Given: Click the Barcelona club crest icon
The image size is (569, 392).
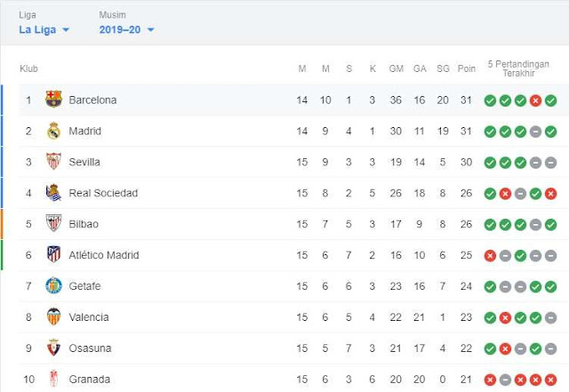Looking at the screenshot, I should pyautogui.click(x=53, y=99).
